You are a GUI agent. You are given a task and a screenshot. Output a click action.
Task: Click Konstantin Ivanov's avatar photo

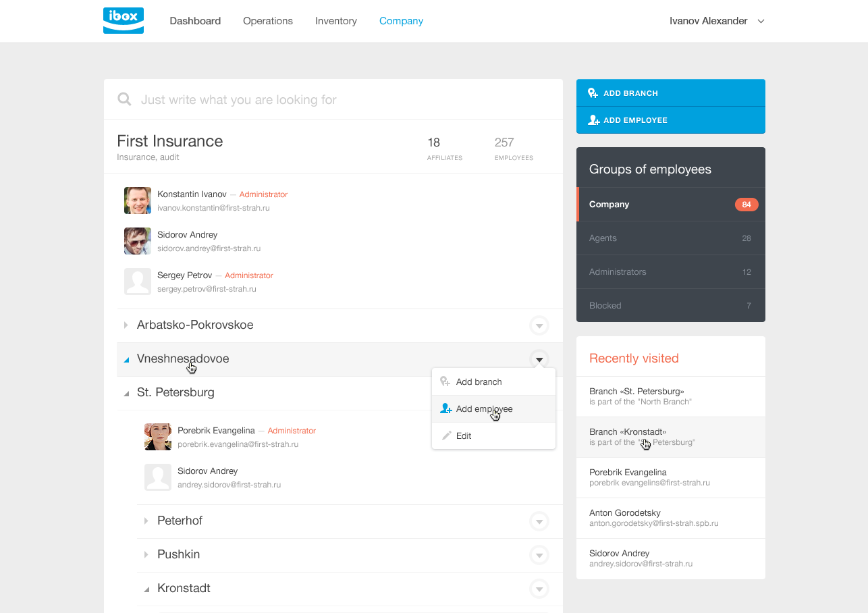[x=138, y=201]
